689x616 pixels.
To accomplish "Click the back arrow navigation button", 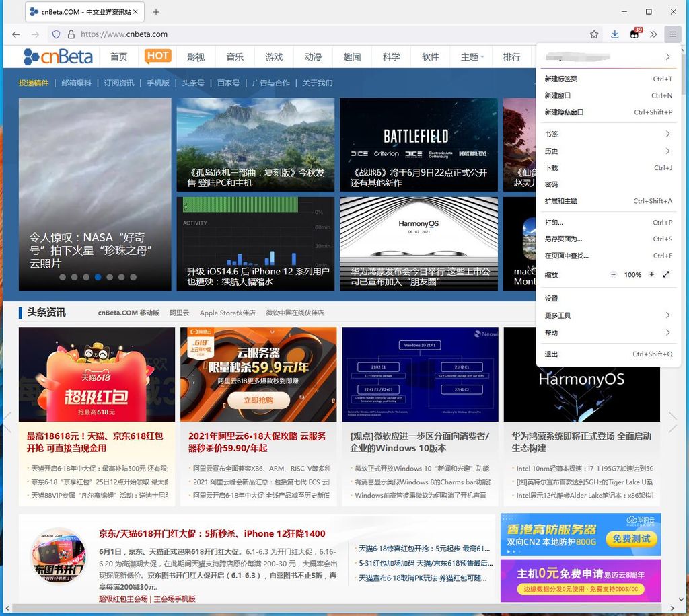I will pyautogui.click(x=16, y=34).
